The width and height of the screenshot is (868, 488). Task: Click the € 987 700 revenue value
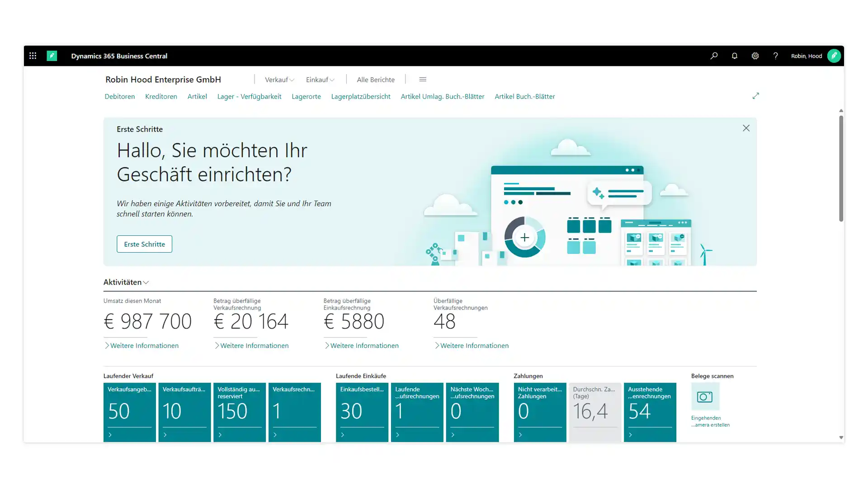[148, 321]
